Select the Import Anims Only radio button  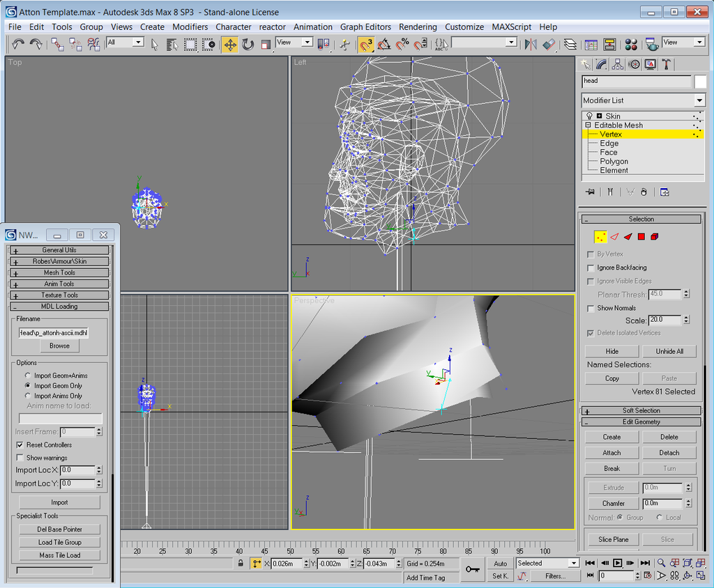coord(28,396)
